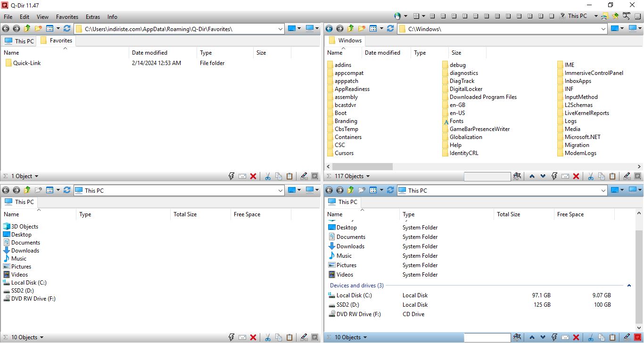
Task: Go back in the top-left Favorites pane
Action: pos(6,29)
